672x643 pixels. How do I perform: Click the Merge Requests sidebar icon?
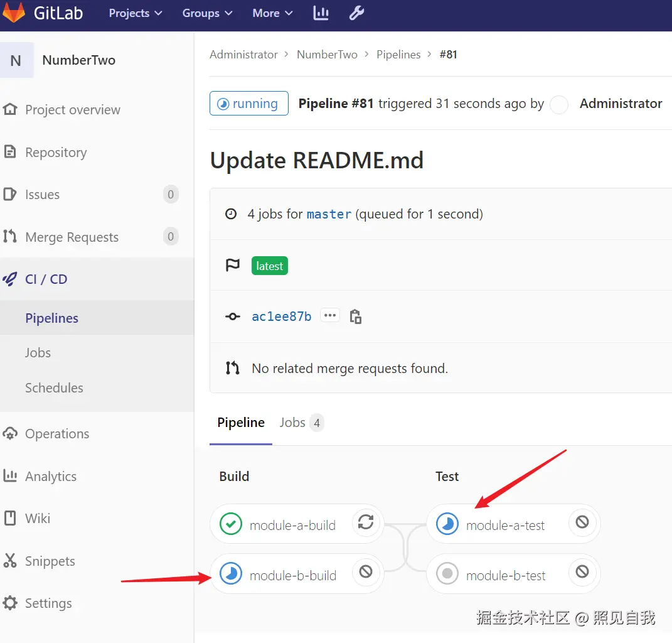10,236
